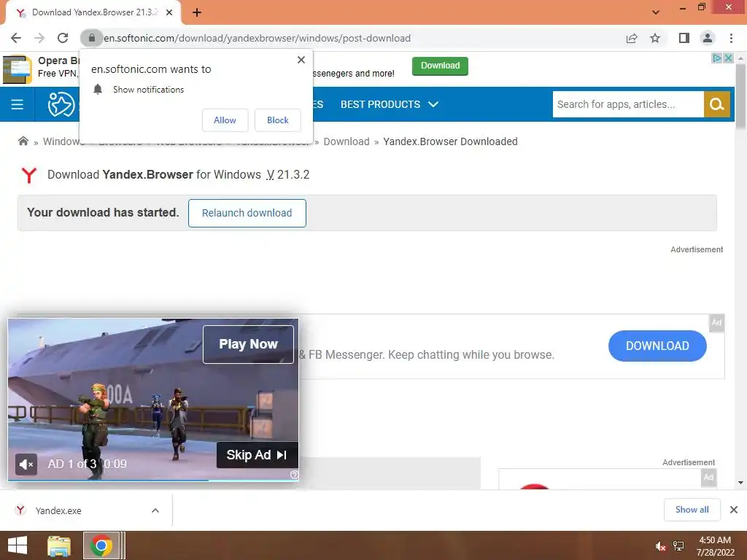
Task: Show all downloads
Action: tap(692, 510)
